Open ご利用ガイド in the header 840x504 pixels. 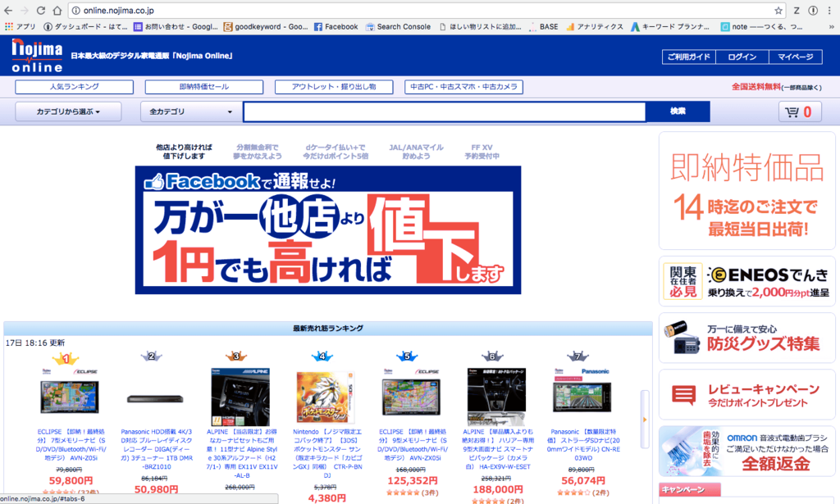coord(688,57)
